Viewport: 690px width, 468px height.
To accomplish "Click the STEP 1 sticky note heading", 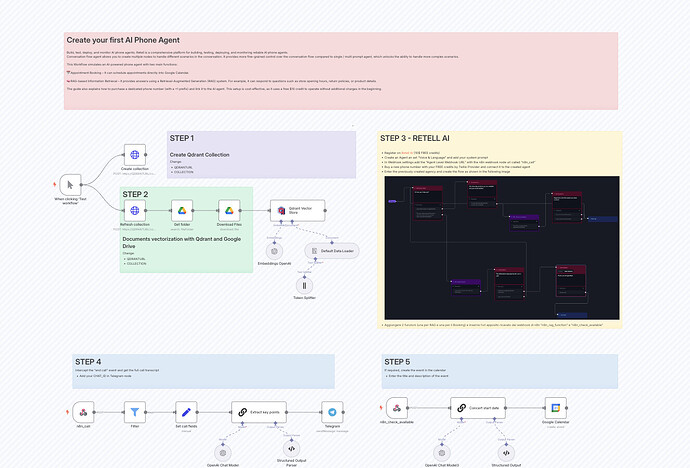I will pyautogui.click(x=182, y=138).
